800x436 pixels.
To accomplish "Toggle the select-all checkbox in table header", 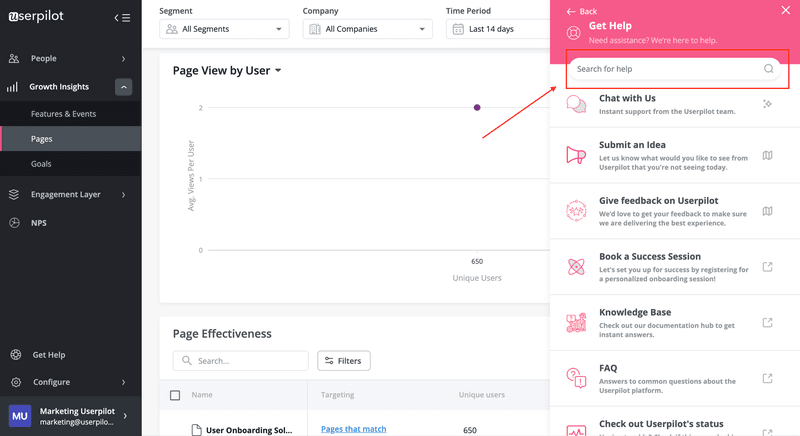I will click(175, 395).
